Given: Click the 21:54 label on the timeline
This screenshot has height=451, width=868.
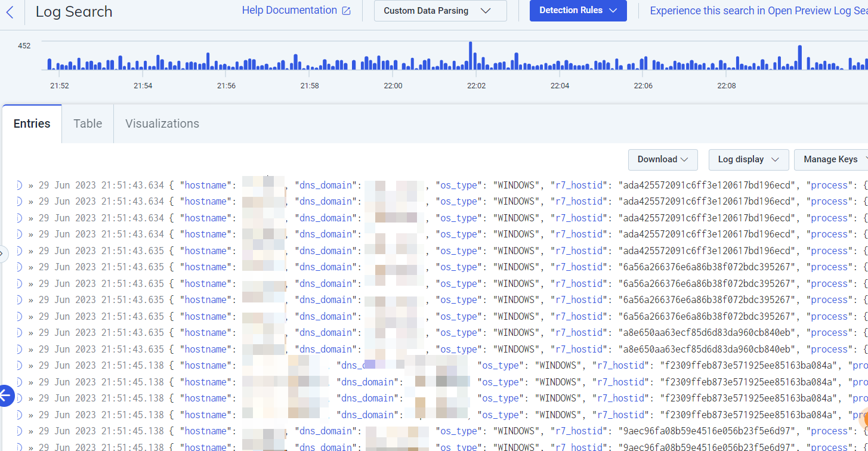Looking at the screenshot, I should pyautogui.click(x=143, y=86).
